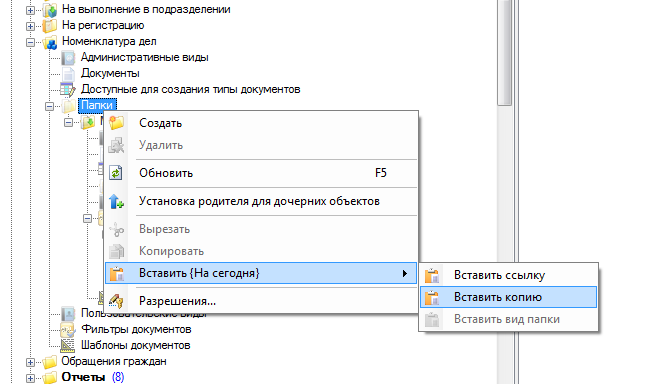Collapse the 'Папки' tree node
This screenshot has width=654, height=384.
[x=49, y=106]
